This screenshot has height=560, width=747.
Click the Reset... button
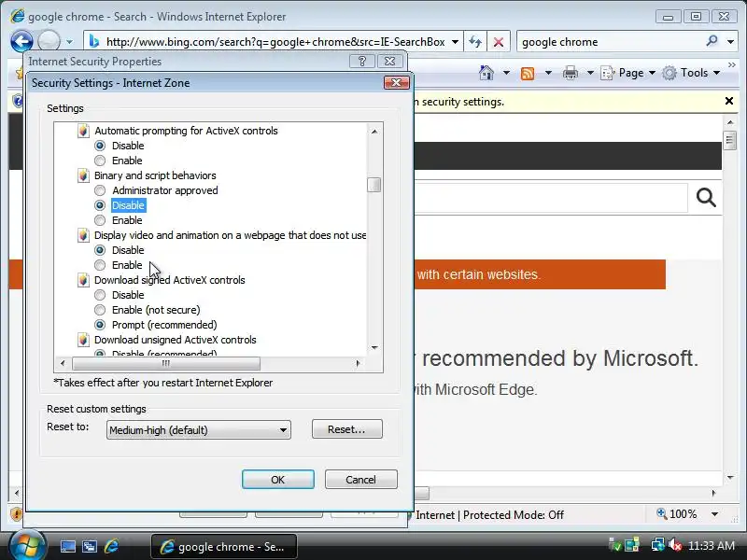[x=346, y=429]
